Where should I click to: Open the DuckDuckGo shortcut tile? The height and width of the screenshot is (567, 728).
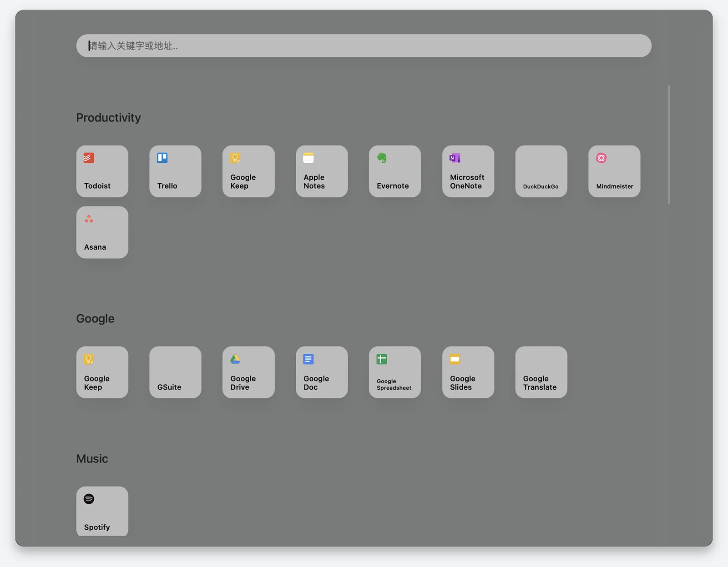541,171
